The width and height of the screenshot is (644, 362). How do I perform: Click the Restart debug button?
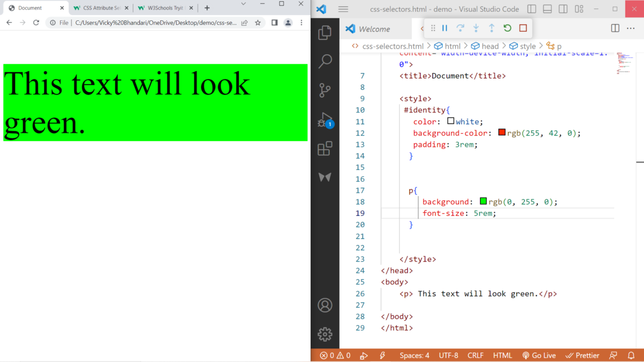(507, 28)
